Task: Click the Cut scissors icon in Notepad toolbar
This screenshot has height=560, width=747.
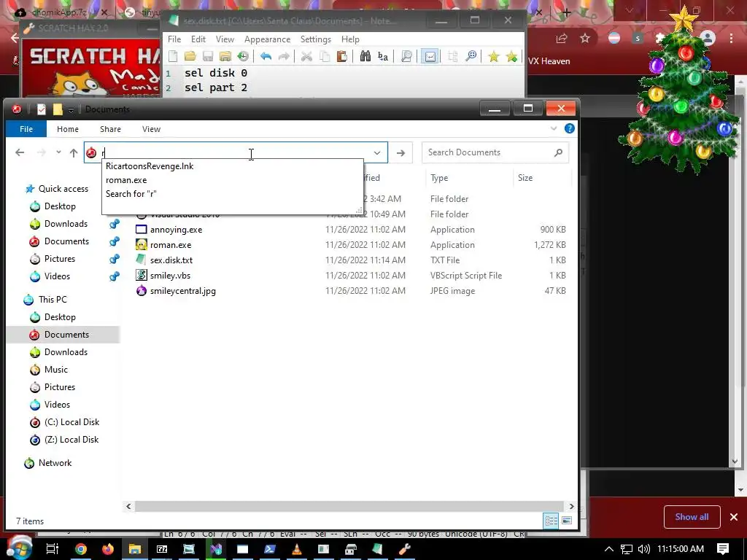Action: tap(306, 57)
